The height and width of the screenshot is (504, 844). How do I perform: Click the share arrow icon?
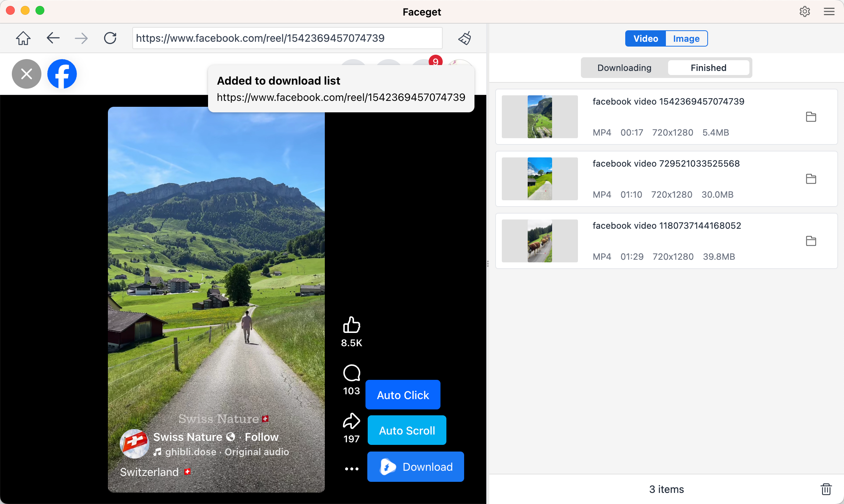point(351,421)
